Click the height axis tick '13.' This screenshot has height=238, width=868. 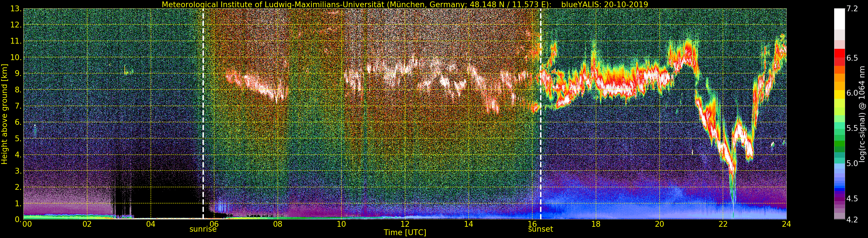pyautogui.click(x=16, y=9)
